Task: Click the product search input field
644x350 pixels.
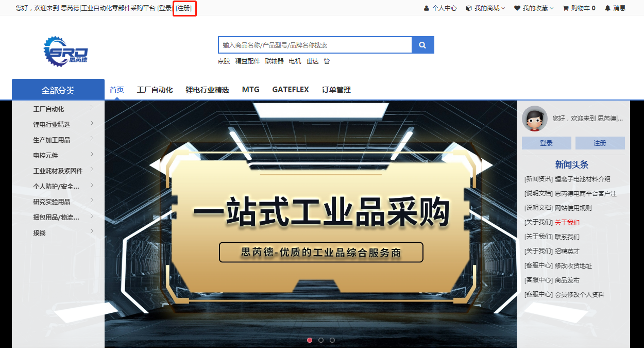Action: coord(315,45)
